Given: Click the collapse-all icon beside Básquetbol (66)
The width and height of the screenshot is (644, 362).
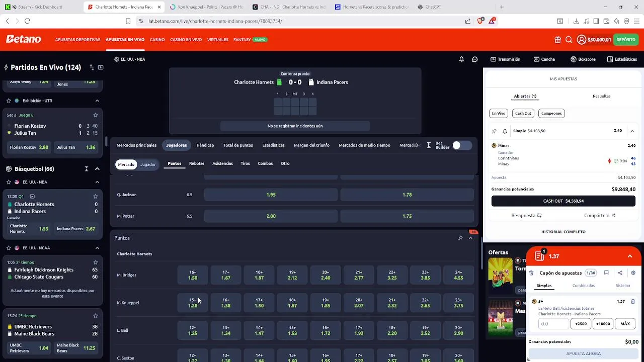Looking at the screenshot, I should (x=87, y=169).
